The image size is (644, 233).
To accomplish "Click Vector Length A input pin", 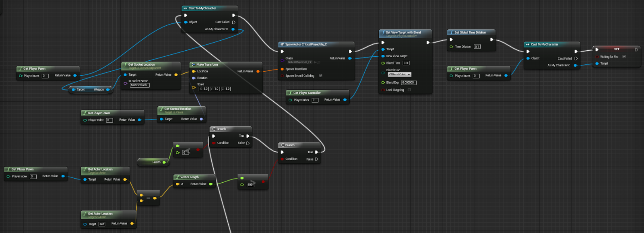I will click(x=178, y=184).
